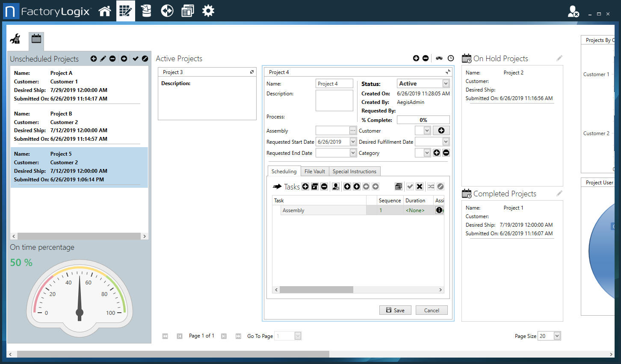
Task: Click the Save button
Action: click(x=395, y=310)
